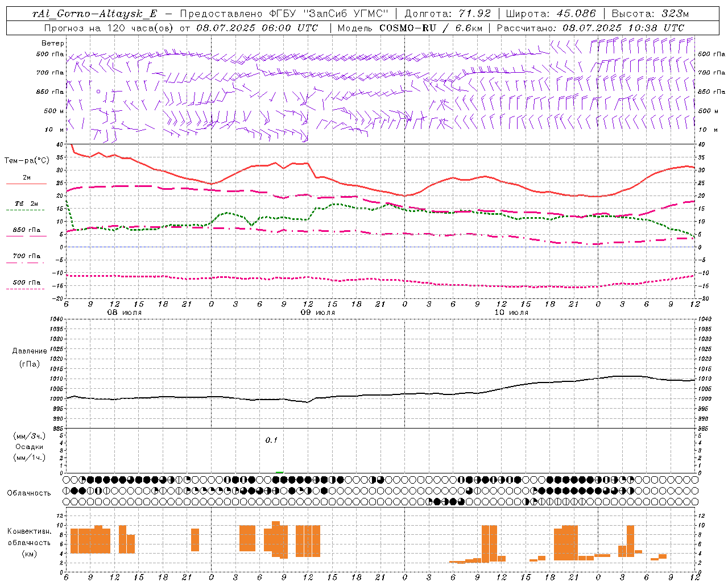Click the Ветер panel label
This screenshot has height=582, width=728.
click(53, 43)
